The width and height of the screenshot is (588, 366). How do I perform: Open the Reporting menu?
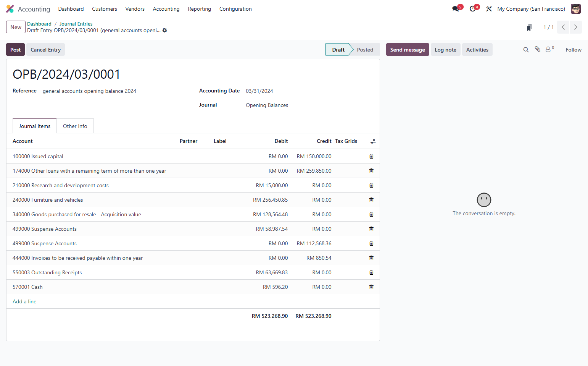tap(200, 9)
